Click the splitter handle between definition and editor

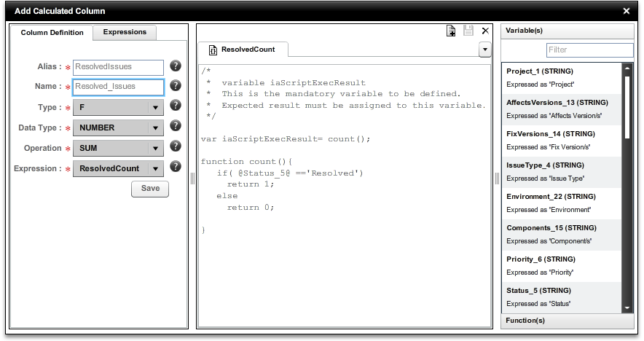point(192,178)
